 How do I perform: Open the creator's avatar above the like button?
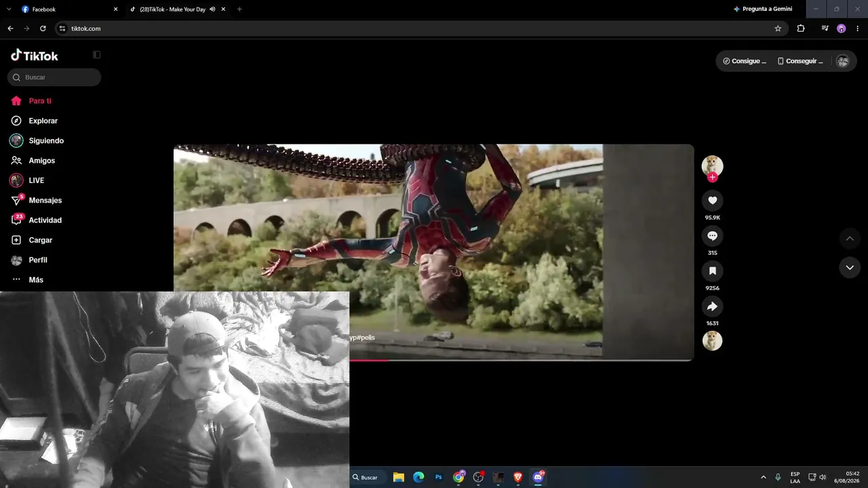712,165
